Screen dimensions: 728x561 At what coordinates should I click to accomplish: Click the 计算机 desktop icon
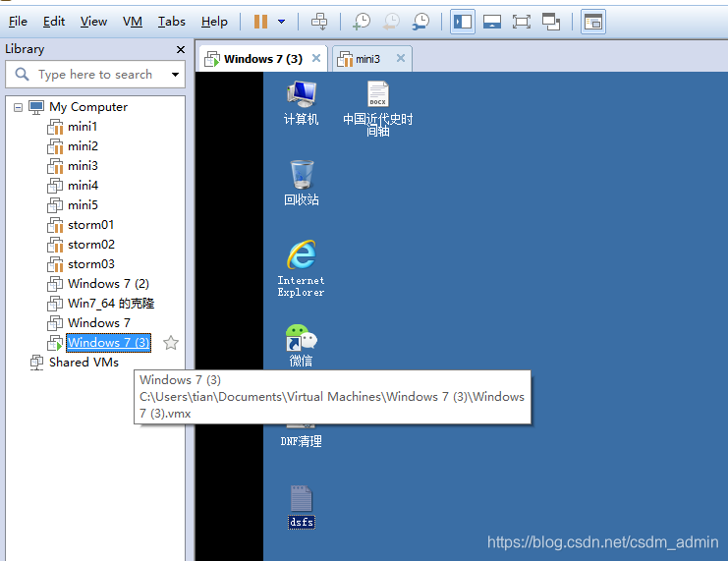301,103
